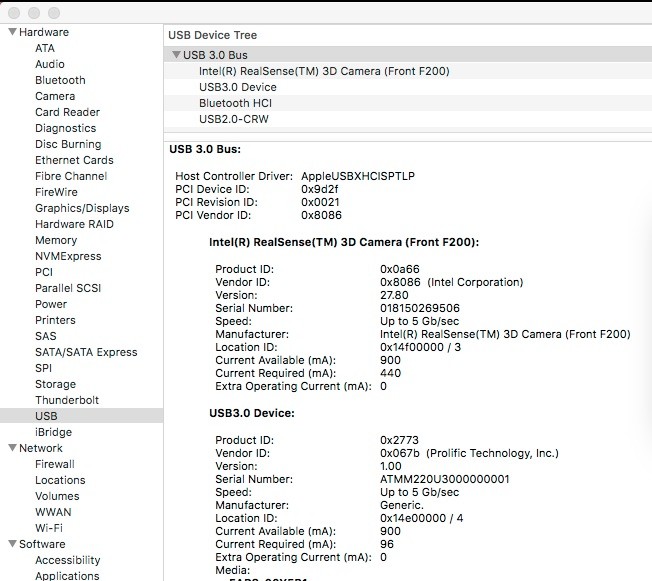Open SATA/SATA Express category
The image size is (652, 581).
[x=86, y=352]
